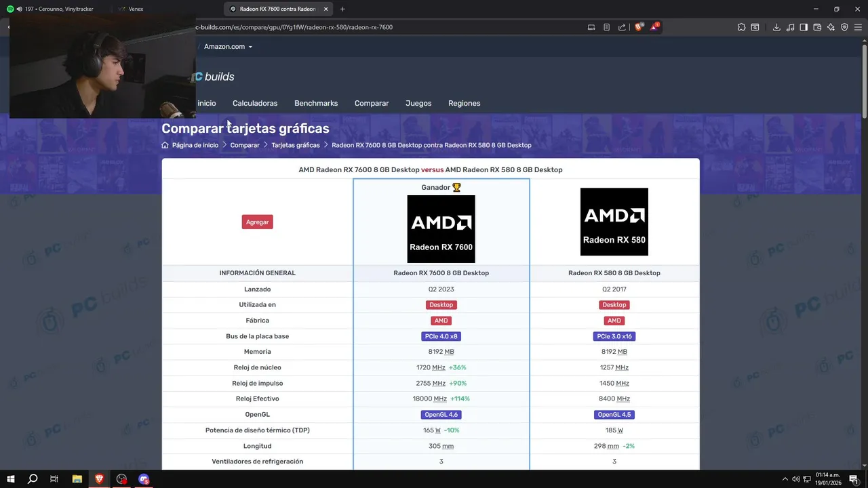
Task: Toggle the browser sidebar panel icon
Action: [804, 27]
